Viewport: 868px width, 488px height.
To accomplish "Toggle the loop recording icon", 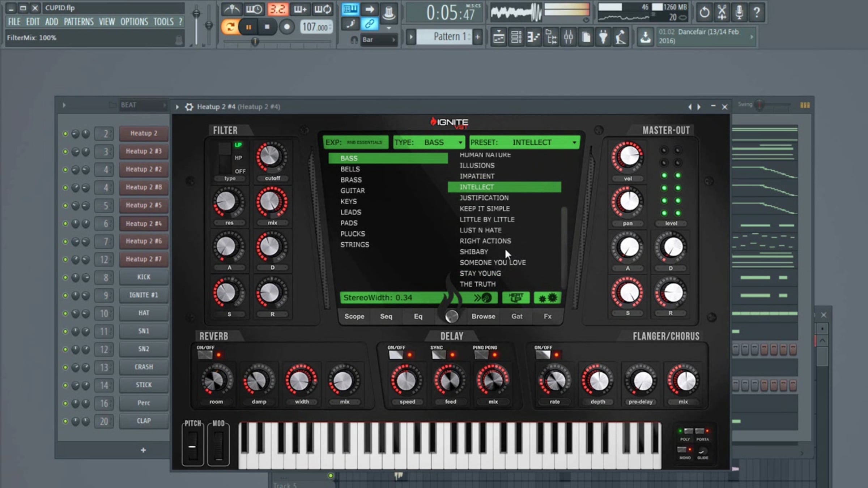I will (x=323, y=9).
